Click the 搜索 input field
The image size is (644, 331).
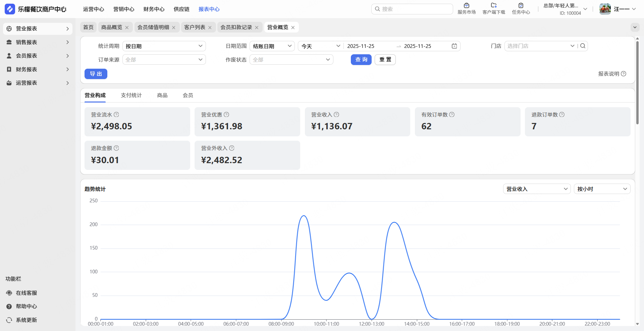tap(412, 9)
